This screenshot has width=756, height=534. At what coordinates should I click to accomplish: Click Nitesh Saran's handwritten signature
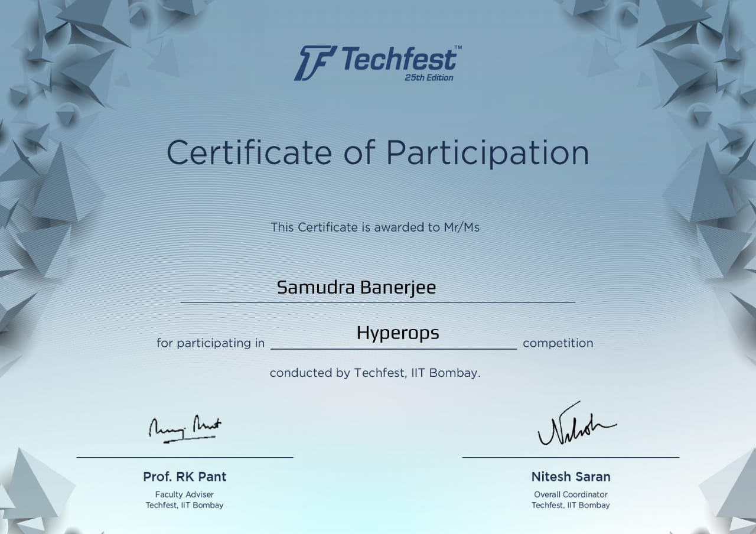tap(573, 425)
